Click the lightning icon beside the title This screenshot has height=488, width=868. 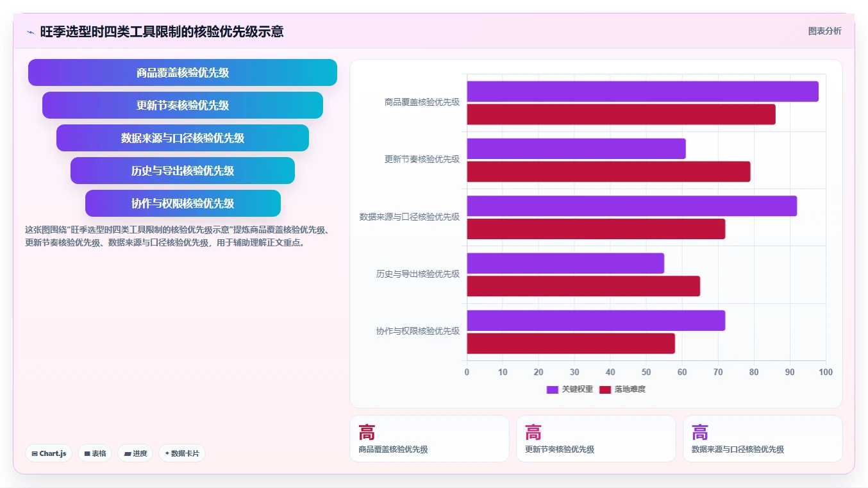pyautogui.click(x=30, y=31)
